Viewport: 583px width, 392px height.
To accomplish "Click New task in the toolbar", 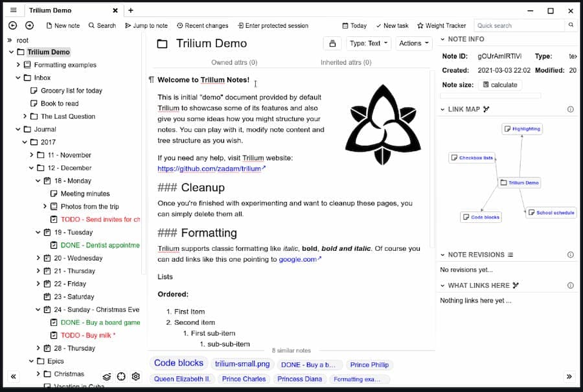I will 393,26.
